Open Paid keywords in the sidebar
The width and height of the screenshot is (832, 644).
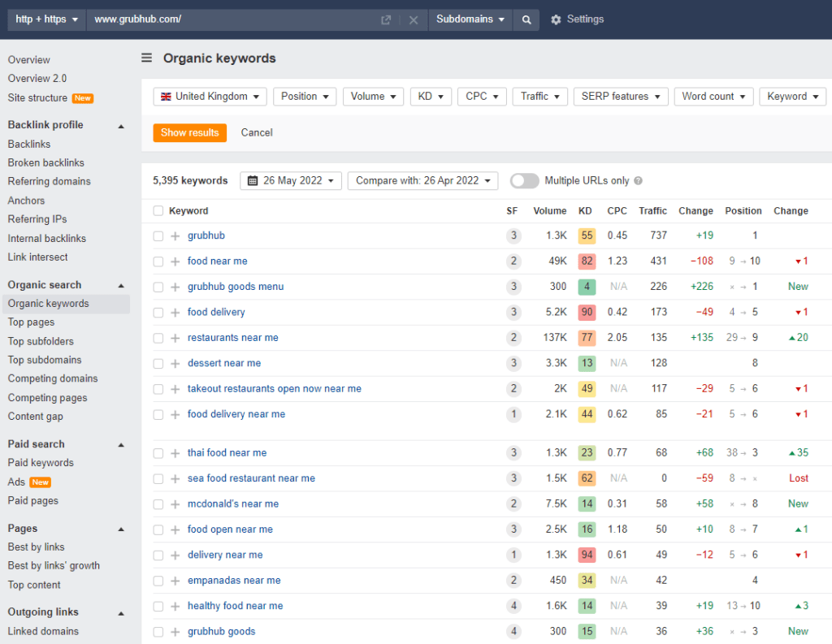tap(41, 463)
